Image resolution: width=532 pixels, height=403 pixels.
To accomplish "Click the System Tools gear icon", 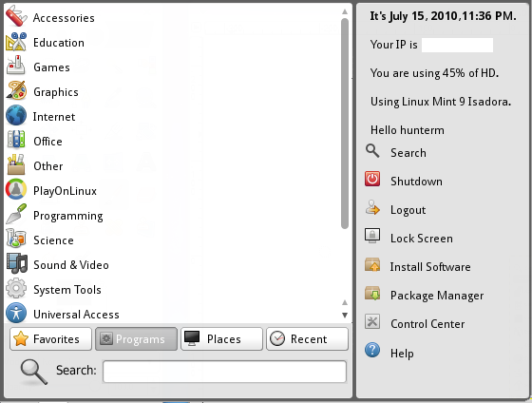I will pyautogui.click(x=16, y=289).
